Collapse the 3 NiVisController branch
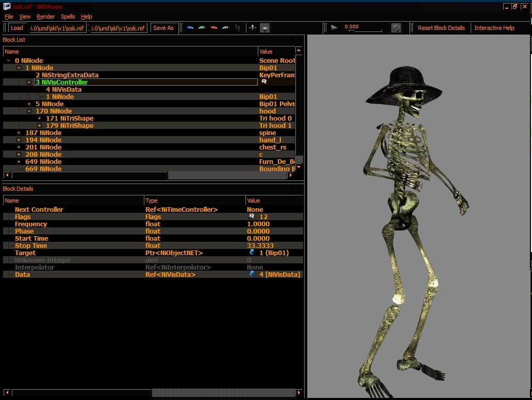The height and width of the screenshot is (400, 532). pos(29,82)
